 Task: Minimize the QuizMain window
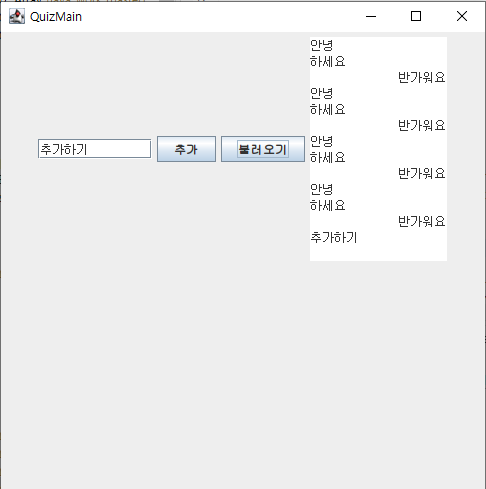coord(371,16)
